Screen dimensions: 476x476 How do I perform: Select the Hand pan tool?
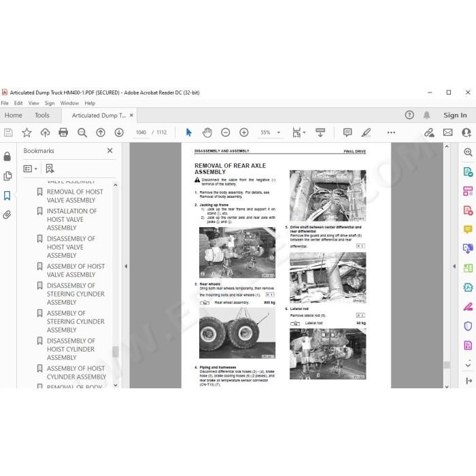point(207,133)
